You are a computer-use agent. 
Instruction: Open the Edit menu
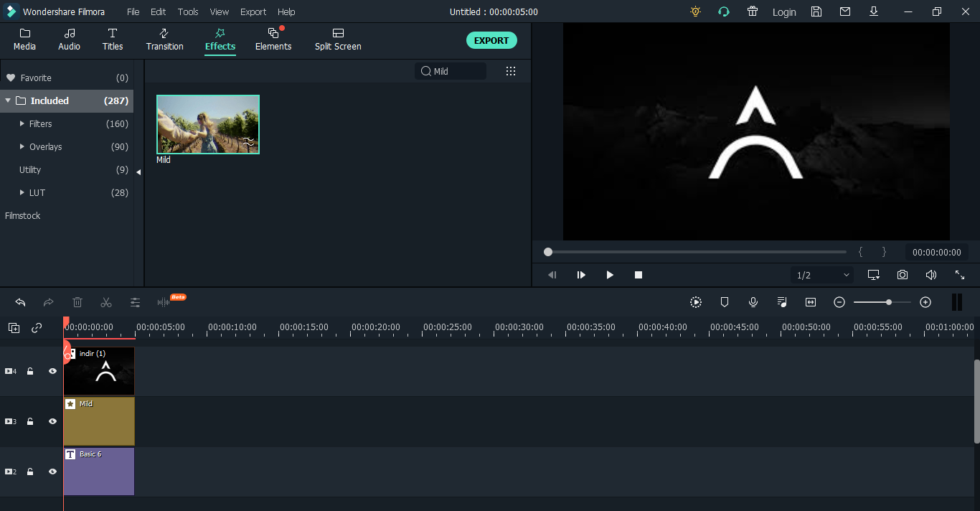[159, 12]
